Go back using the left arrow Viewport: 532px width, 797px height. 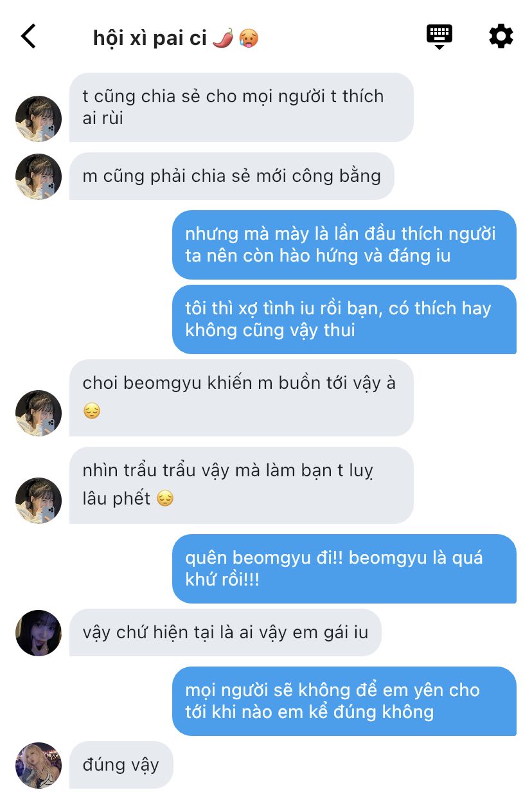click(x=28, y=37)
